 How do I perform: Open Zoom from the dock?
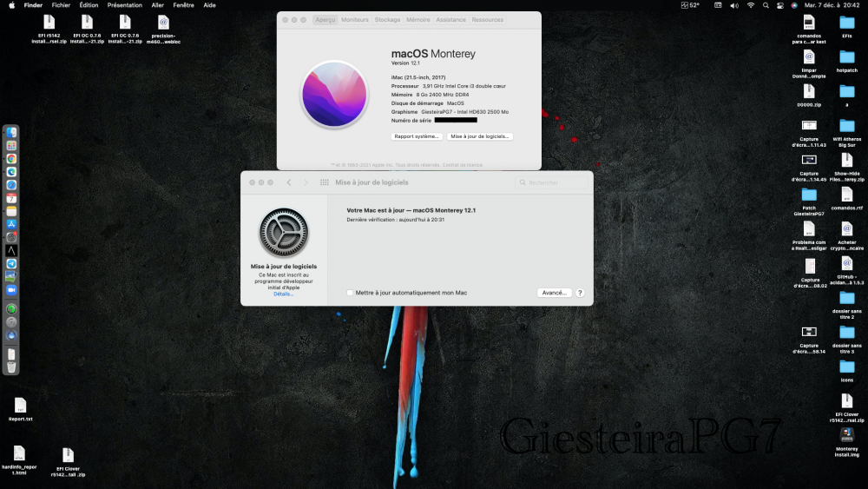(x=11, y=289)
